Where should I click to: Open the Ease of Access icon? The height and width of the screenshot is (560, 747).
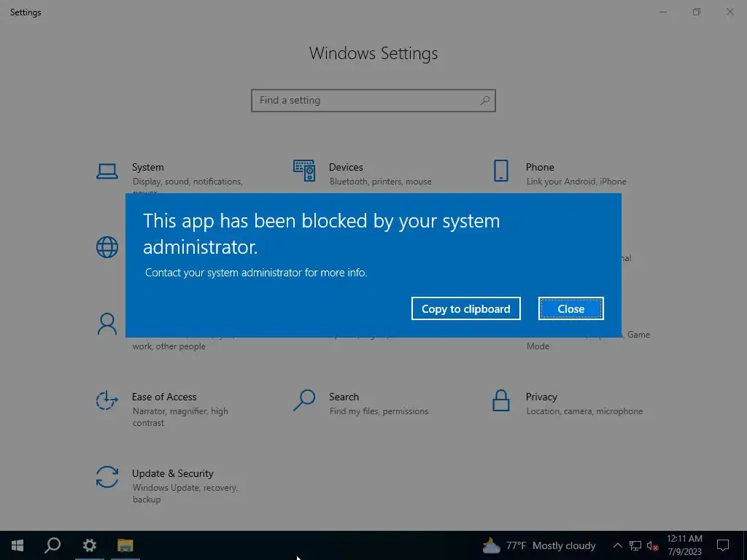[x=107, y=400]
